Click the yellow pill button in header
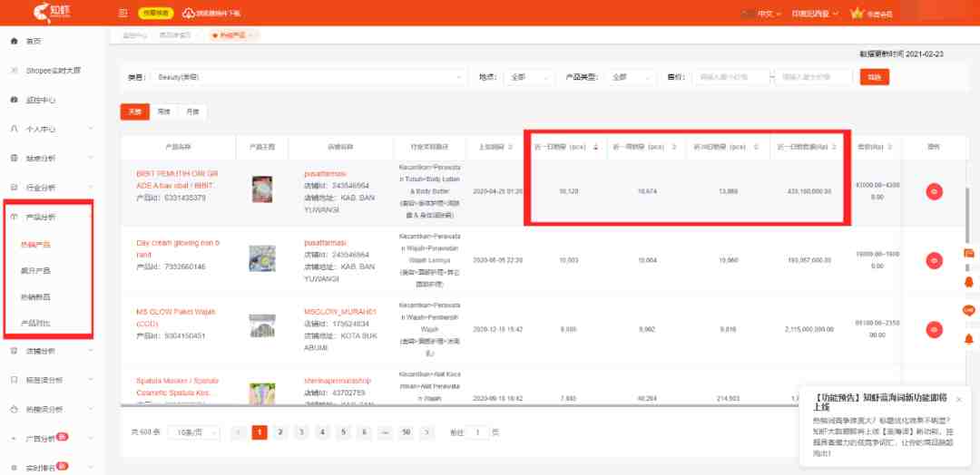 (x=155, y=13)
